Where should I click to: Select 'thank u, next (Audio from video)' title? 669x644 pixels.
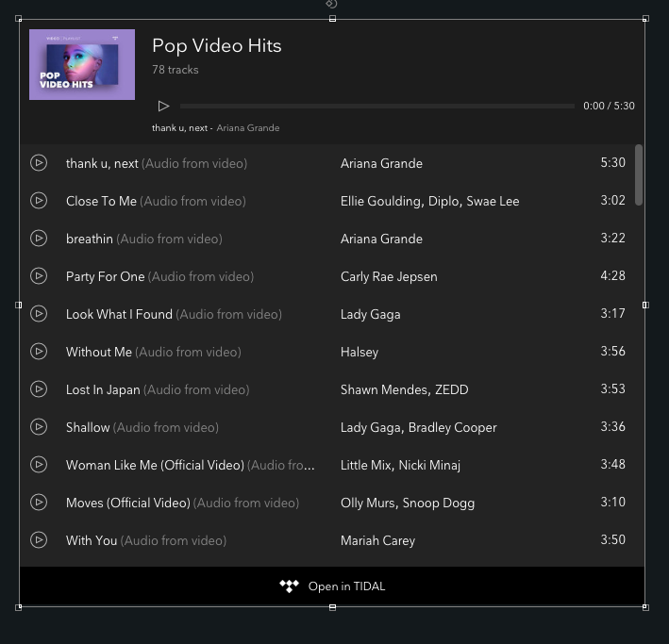157,163
